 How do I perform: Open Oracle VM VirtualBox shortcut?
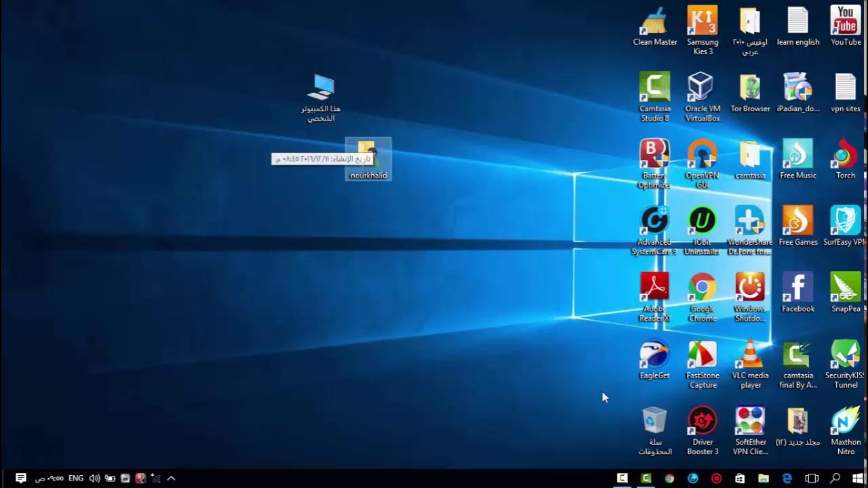tap(703, 97)
